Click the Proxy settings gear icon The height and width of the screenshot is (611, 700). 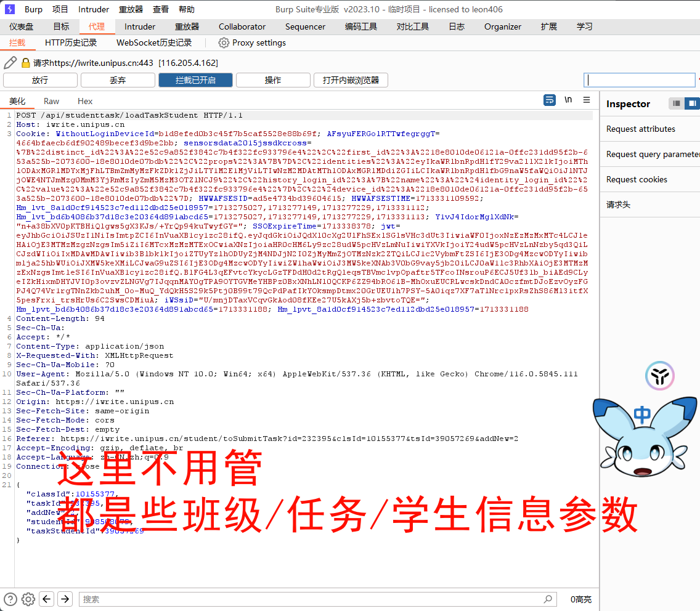click(x=224, y=43)
